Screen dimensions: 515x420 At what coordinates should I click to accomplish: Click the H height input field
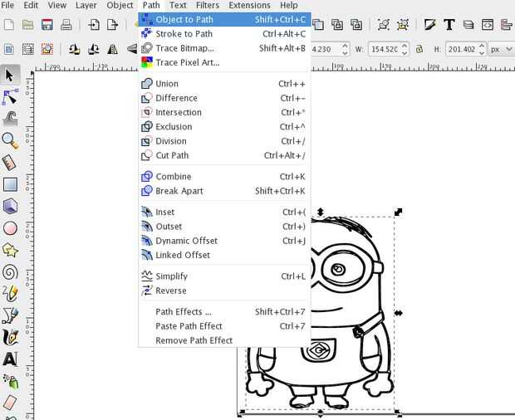462,49
